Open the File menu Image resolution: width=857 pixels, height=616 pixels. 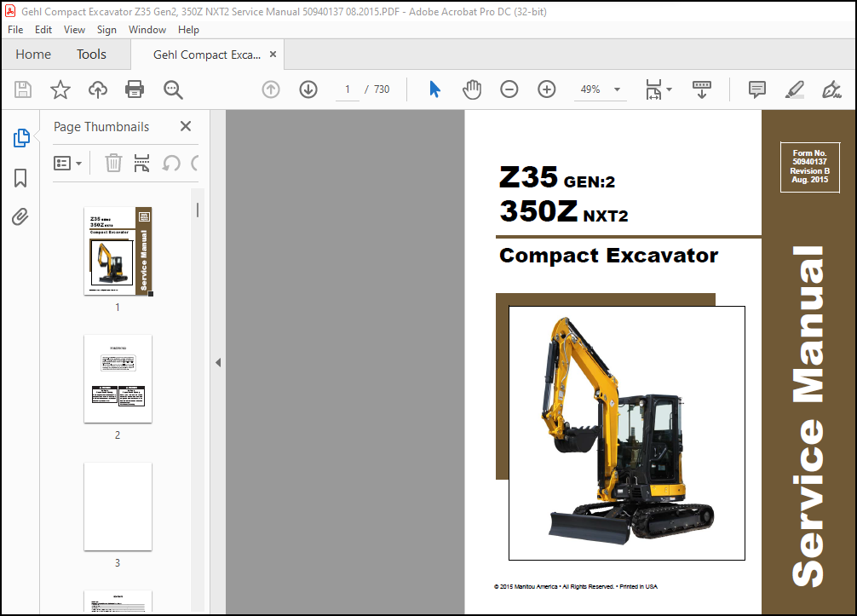click(15, 30)
